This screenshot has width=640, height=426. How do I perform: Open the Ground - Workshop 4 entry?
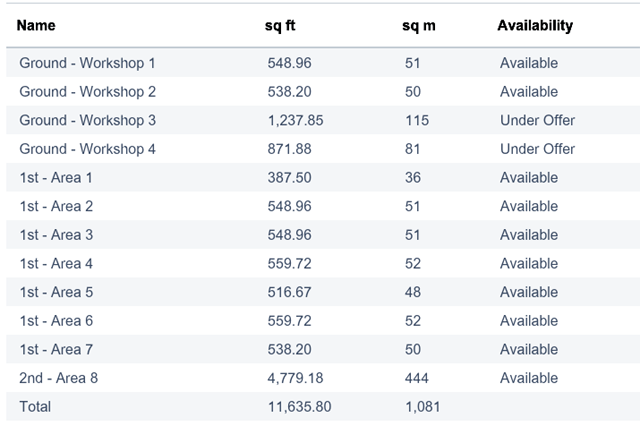[87, 149]
